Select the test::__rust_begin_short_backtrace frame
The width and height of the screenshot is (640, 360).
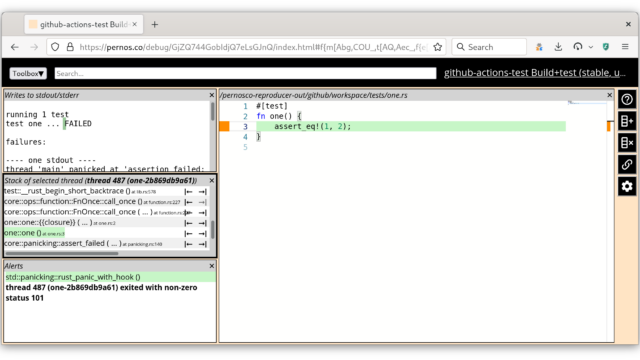coord(80,191)
